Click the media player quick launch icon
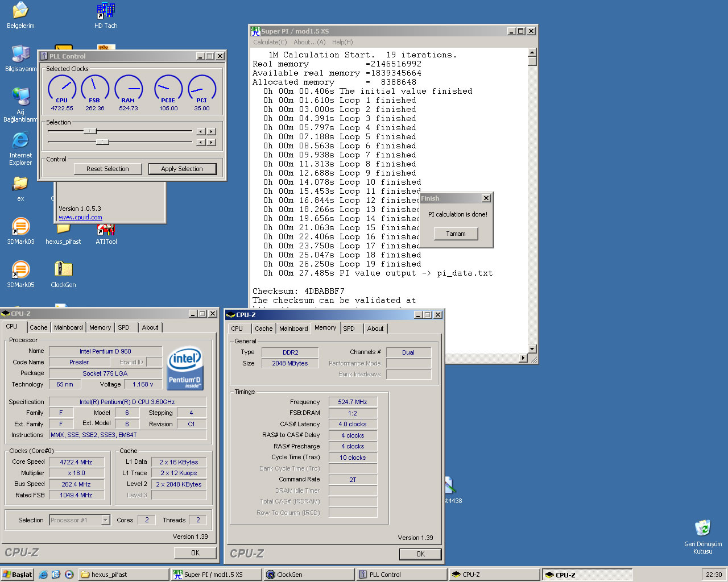The height and width of the screenshot is (582, 728). 69,575
